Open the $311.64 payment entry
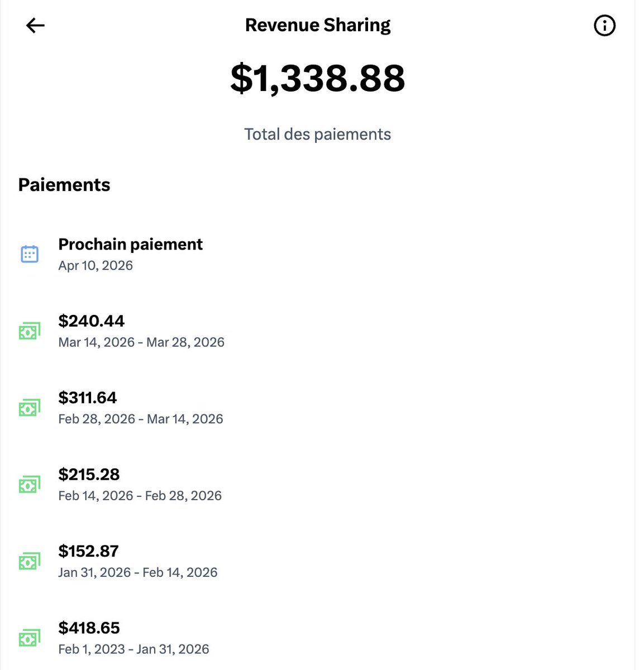 pyautogui.click(x=317, y=408)
